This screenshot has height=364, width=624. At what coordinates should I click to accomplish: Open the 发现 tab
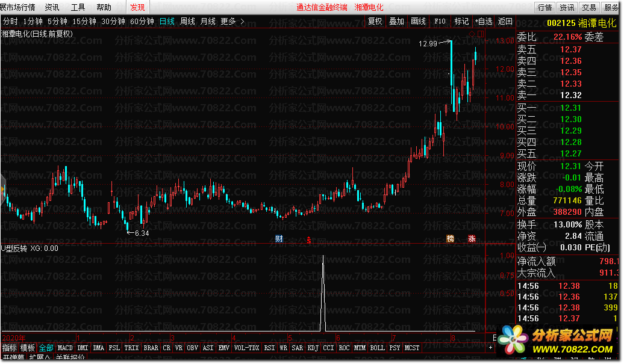coord(138,7)
